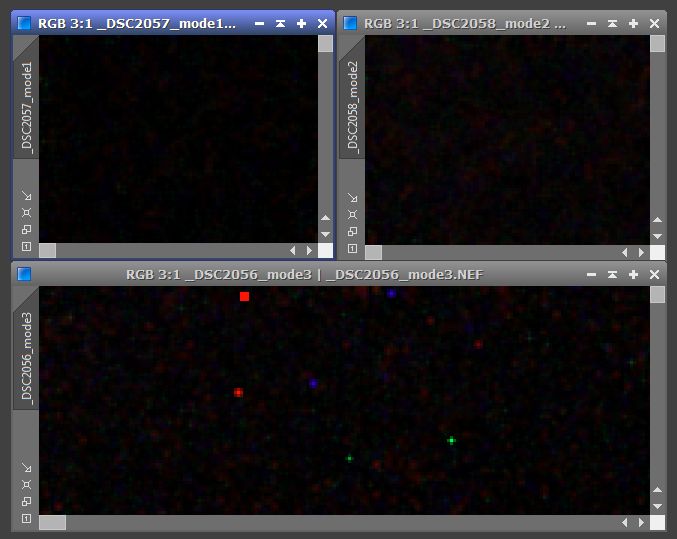Image resolution: width=677 pixels, height=539 pixels.
Task: Click the title text of the _DSC2057_mode1 window
Action: pos(137,23)
